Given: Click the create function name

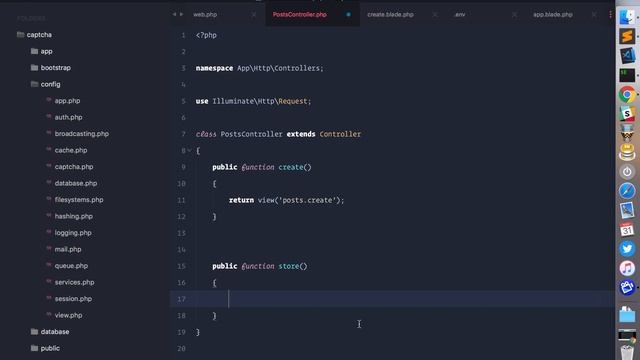Looking at the screenshot, I should click(291, 167).
